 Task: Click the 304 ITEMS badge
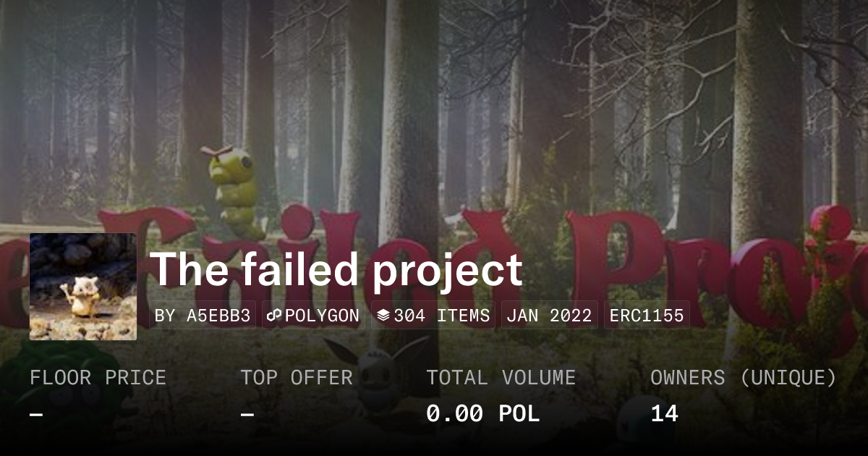[x=433, y=316]
